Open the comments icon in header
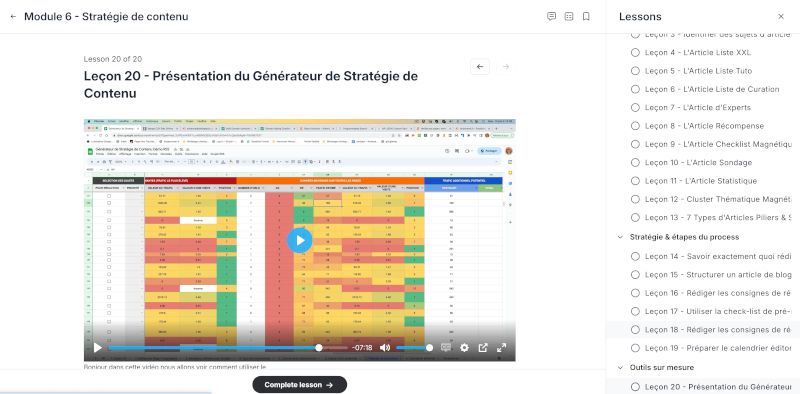Viewport: 800px width, 394px height. coord(551,16)
